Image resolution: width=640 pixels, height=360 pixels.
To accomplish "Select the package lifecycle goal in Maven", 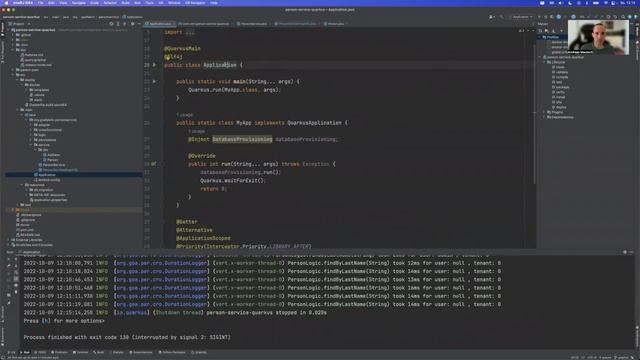I will click(562, 87).
